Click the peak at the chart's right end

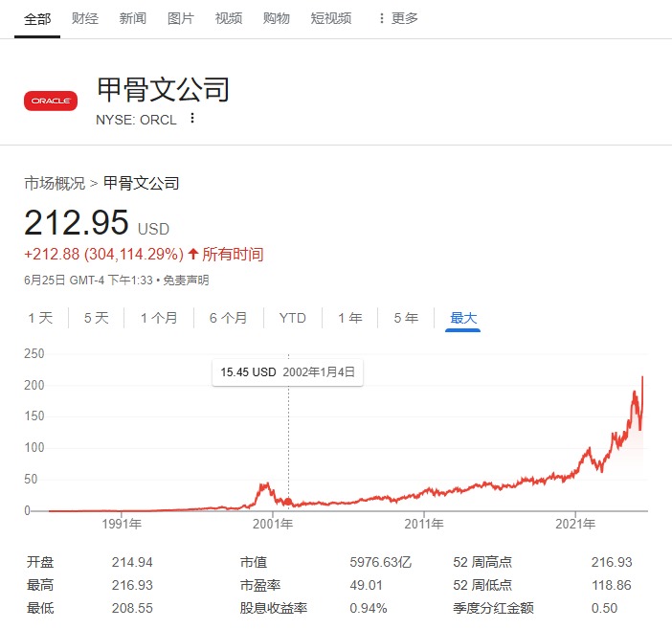(642, 377)
